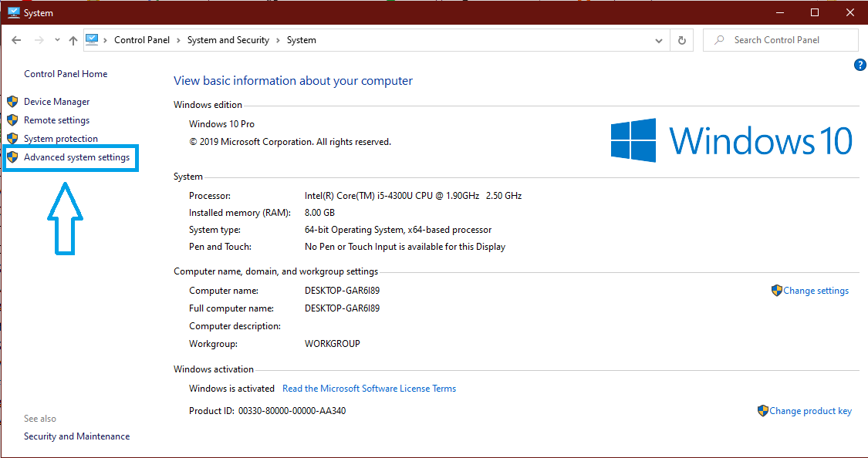The width and height of the screenshot is (868, 458).
Task: Open Advanced system settings
Action: tap(76, 157)
